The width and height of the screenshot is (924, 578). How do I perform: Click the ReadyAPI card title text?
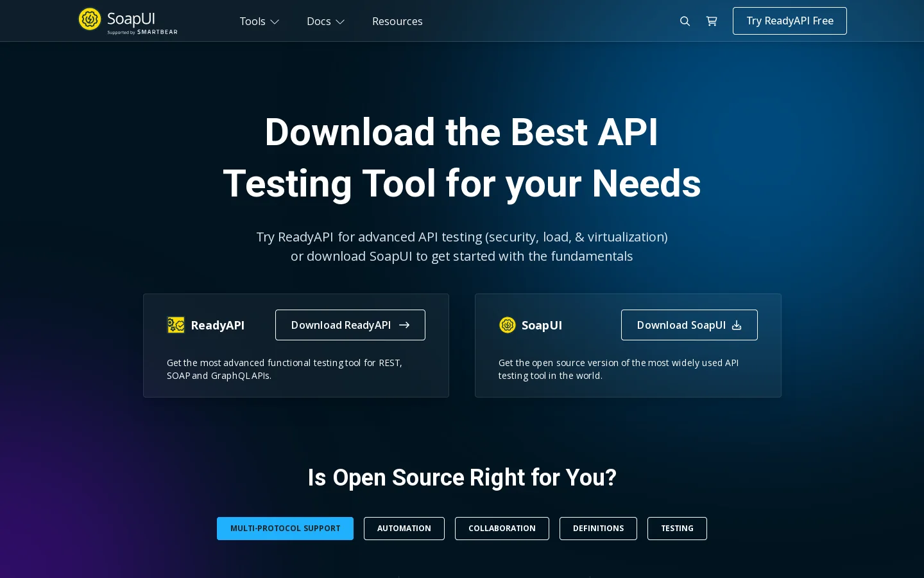[218, 325]
